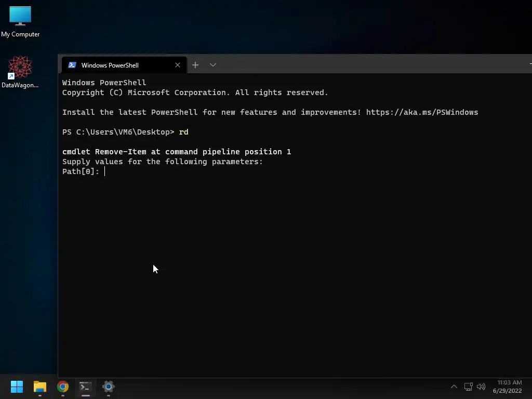Open network status in system tray
The width and height of the screenshot is (532, 399).
click(469, 387)
